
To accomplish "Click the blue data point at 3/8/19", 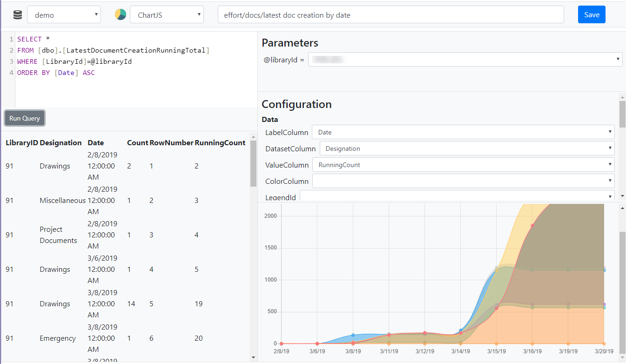I will pyautogui.click(x=353, y=335).
